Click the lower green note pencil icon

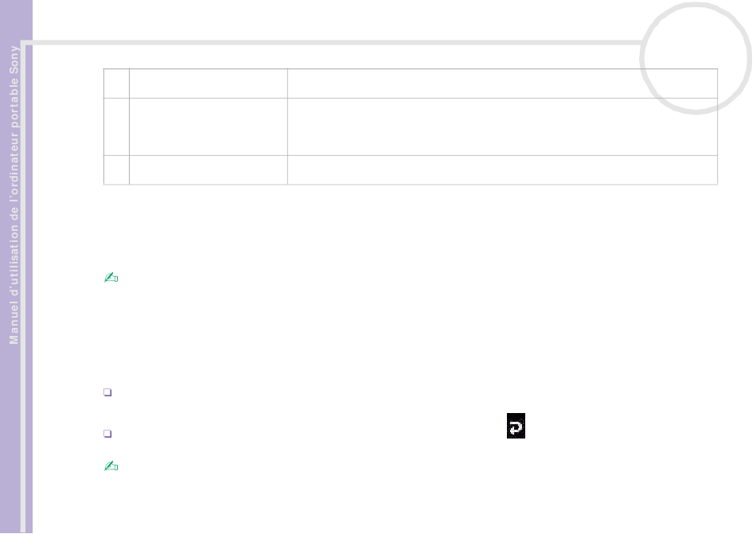tap(111, 466)
